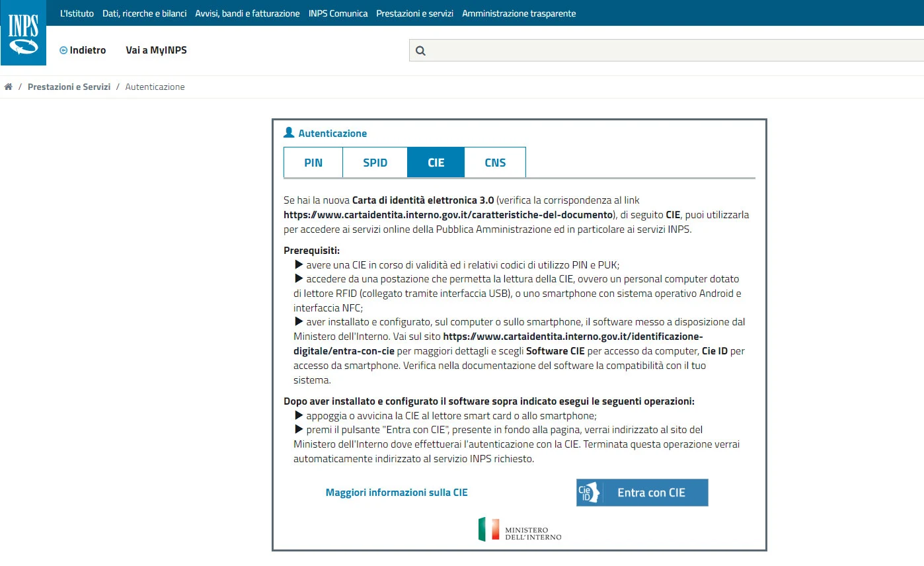Open the L'Istituto menu
The width and height of the screenshot is (924, 566).
[x=77, y=13]
